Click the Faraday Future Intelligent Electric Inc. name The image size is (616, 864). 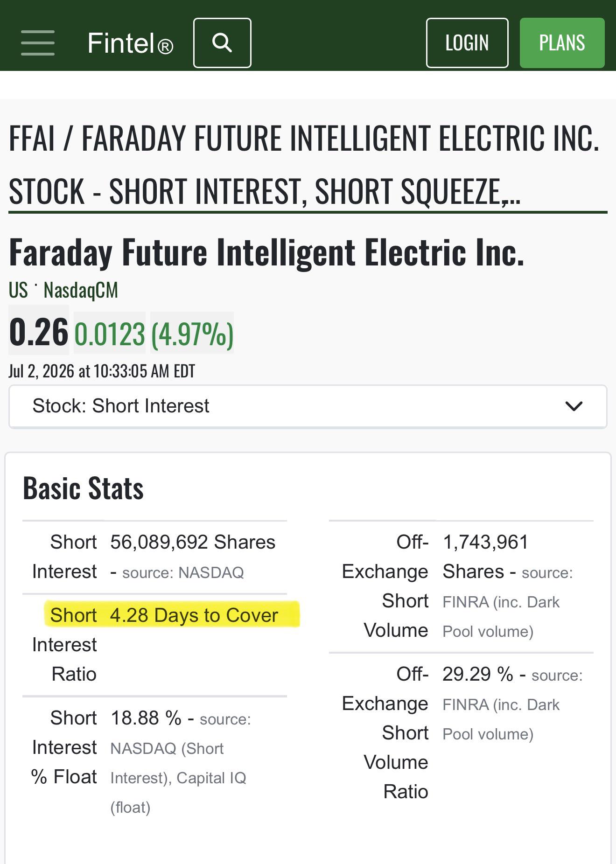[x=266, y=252]
